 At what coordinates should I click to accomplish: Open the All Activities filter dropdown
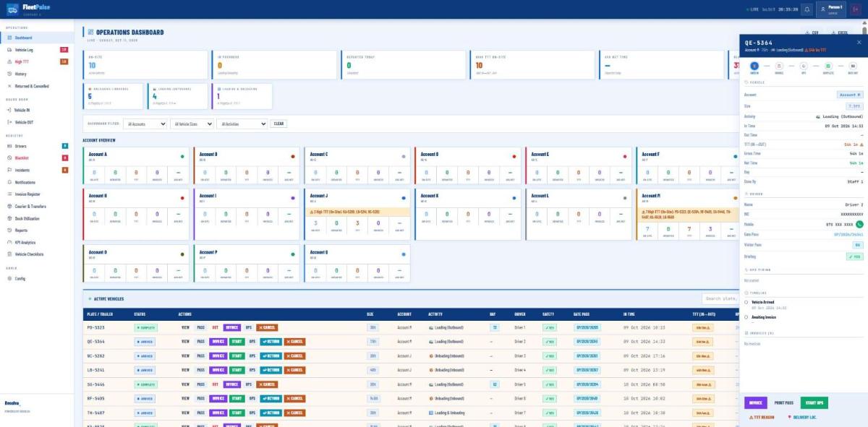pos(242,124)
